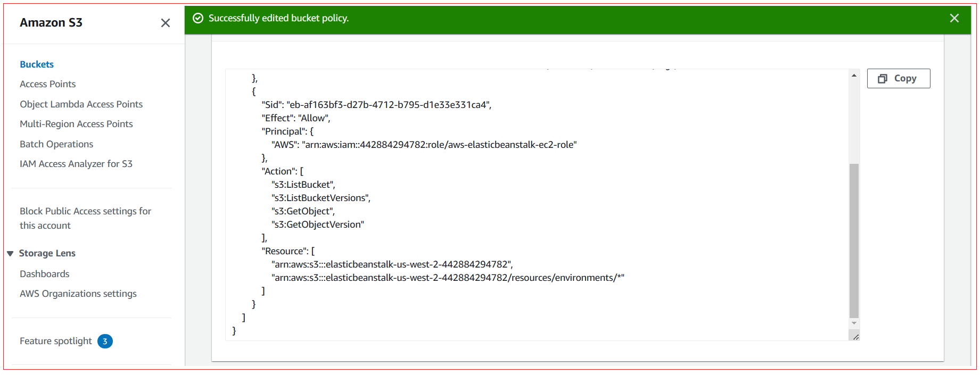Click the bucket ARN ending in 442884294782",

click(392, 264)
